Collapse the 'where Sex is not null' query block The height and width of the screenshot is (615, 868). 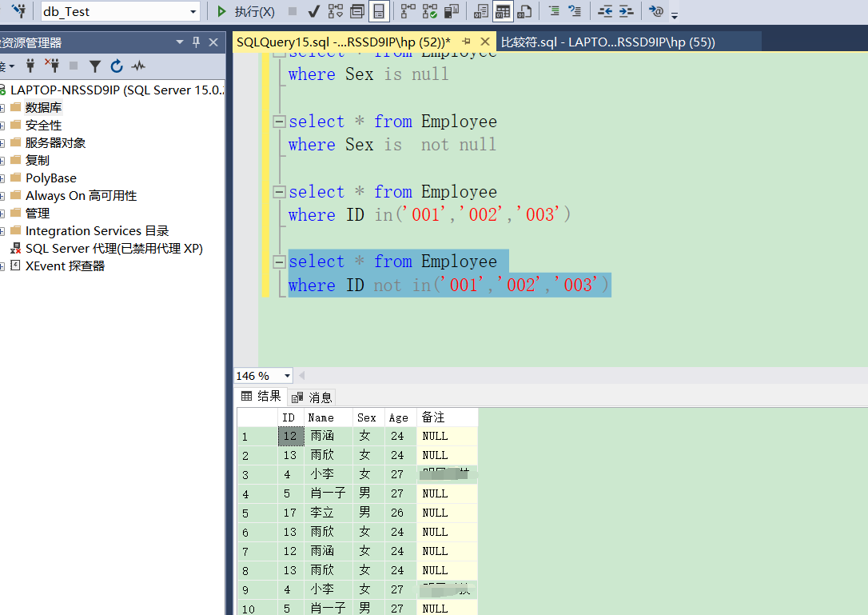pos(280,122)
